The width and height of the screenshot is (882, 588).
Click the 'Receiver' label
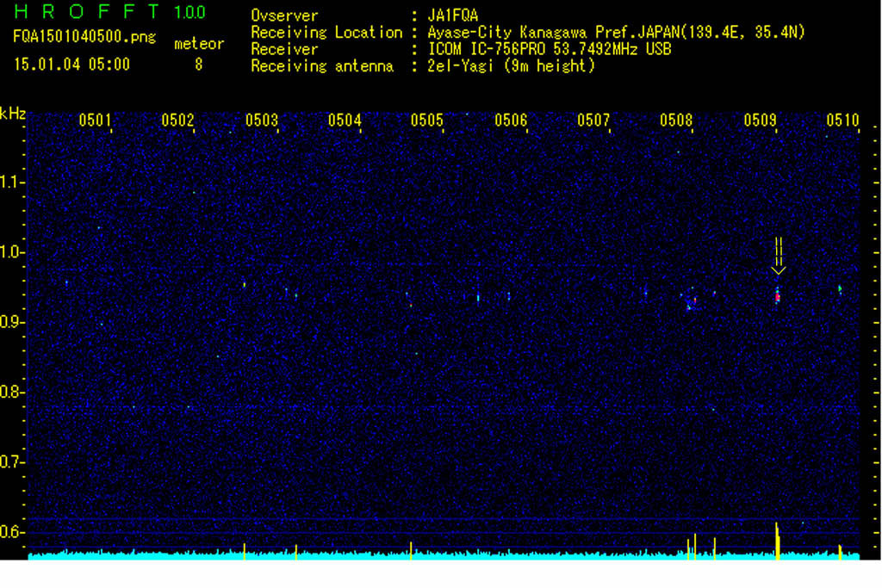[x=284, y=49]
